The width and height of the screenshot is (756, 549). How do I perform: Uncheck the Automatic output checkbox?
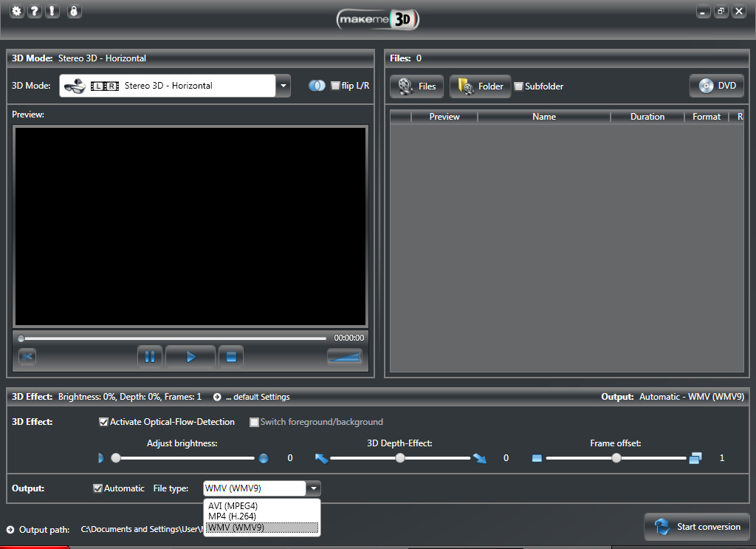point(98,488)
